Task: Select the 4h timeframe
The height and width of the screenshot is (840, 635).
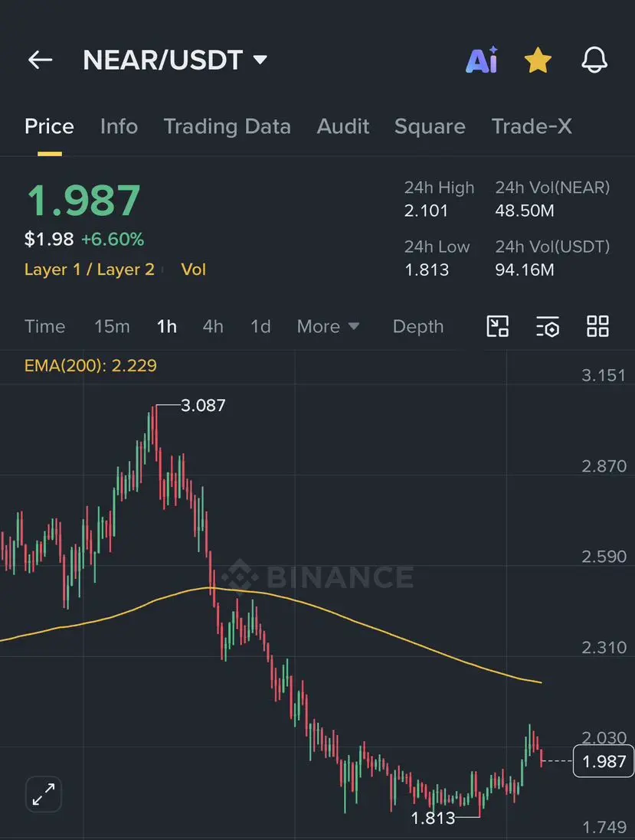Action: point(213,326)
